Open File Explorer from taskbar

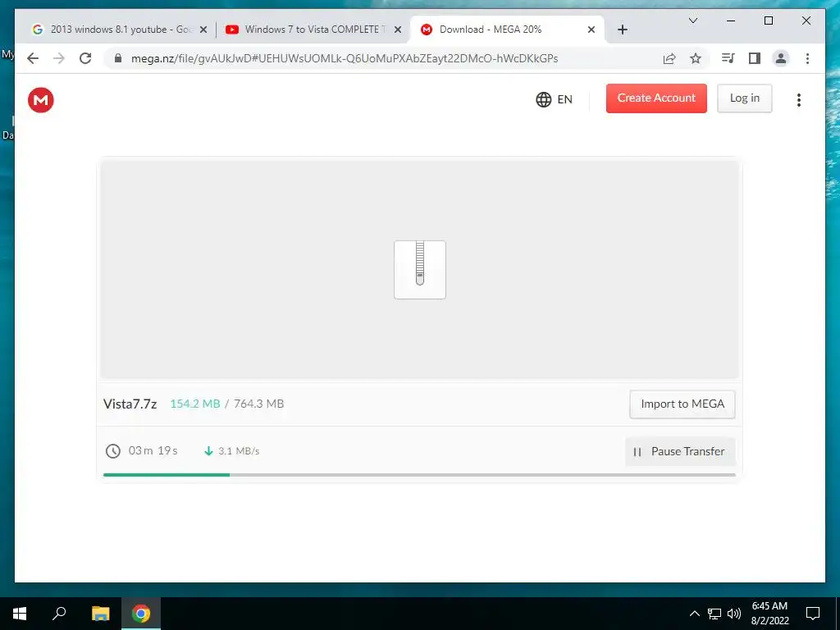(100, 614)
